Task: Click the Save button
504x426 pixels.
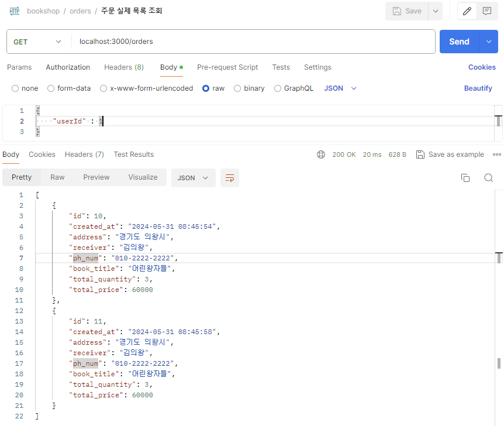Action: (x=407, y=11)
